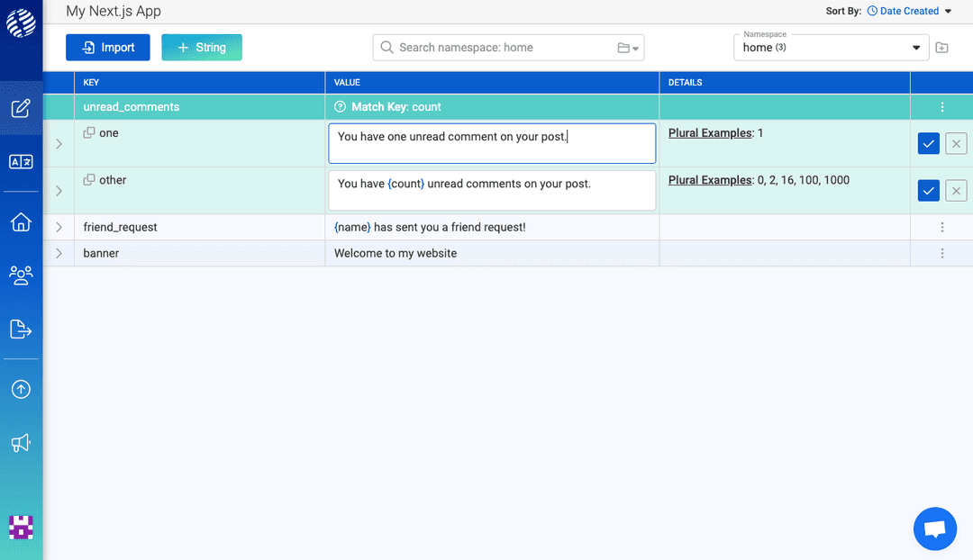Screen dimensions: 973x560
Task: Go to the home icon in sidebar
Action: click(x=21, y=222)
